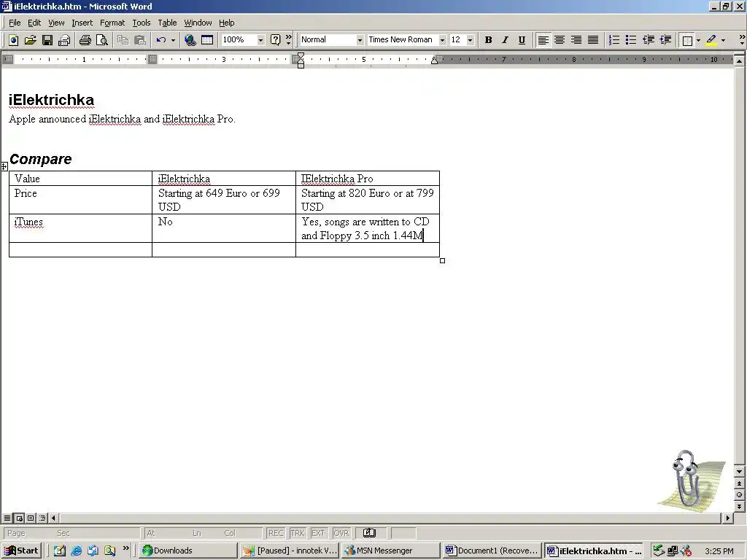Viewport: 747px width, 560px height.
Task: Switch to Outline View button
Action: (42, 518)
